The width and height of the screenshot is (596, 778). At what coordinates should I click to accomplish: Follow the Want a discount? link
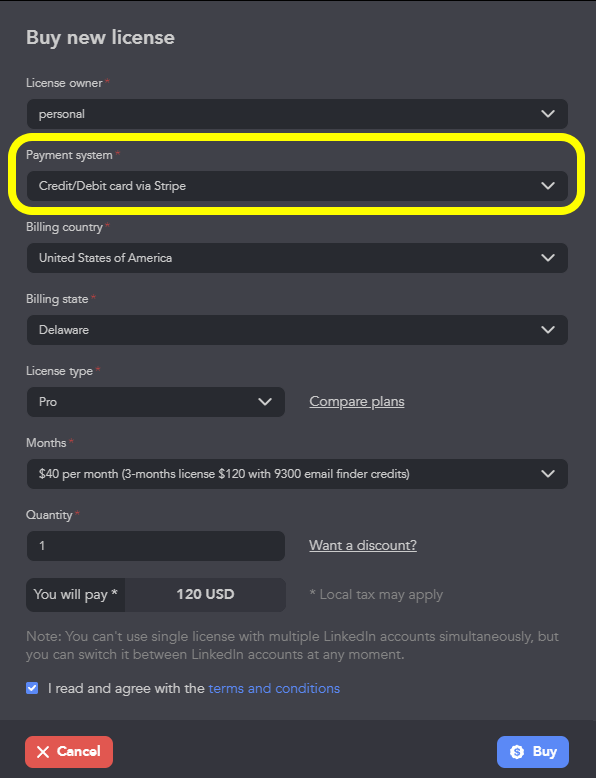pyautogui.click(x=363, y=545)
